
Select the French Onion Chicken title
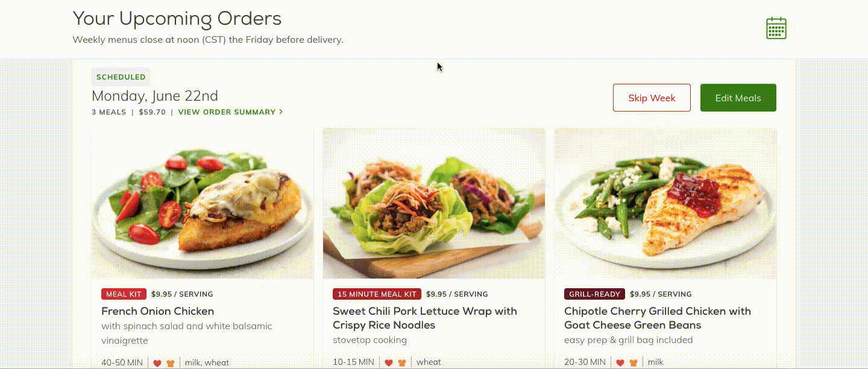pyautogui.click(x=158, y=311)
